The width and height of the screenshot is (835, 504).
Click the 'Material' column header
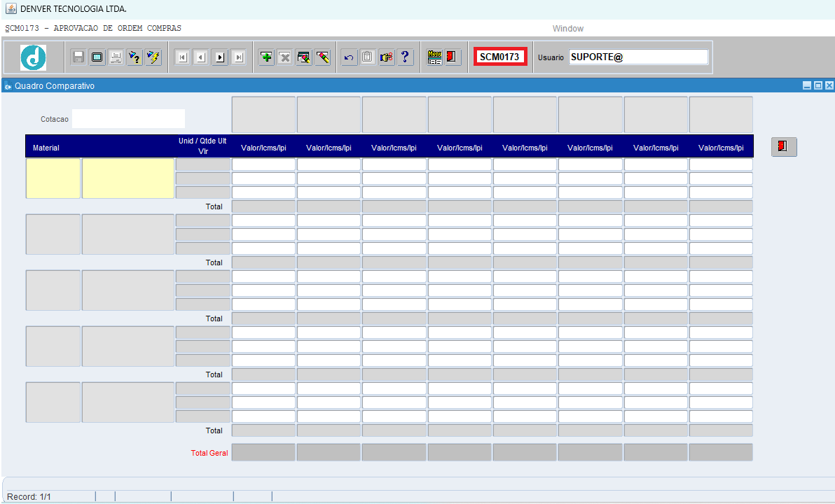tap(46, 148)
